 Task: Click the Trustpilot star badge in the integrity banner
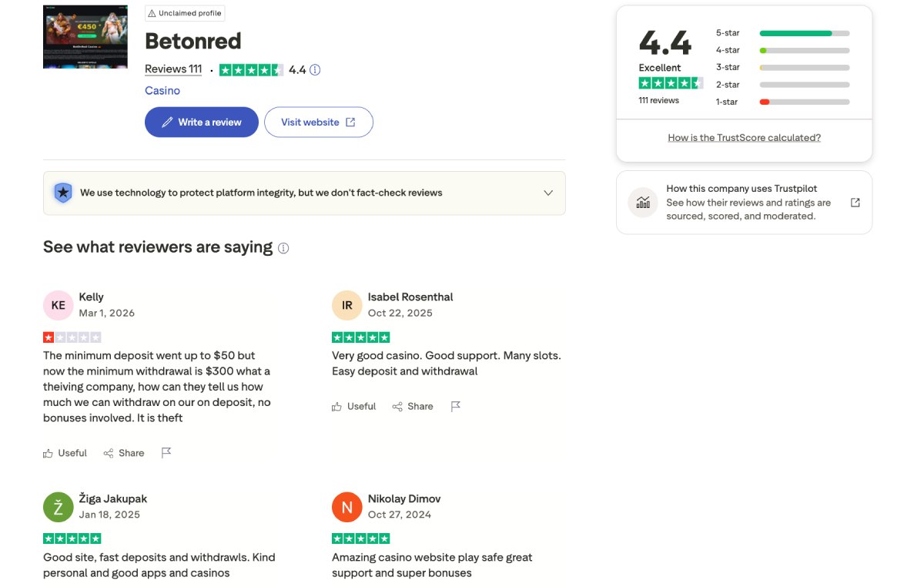point(62,193)
